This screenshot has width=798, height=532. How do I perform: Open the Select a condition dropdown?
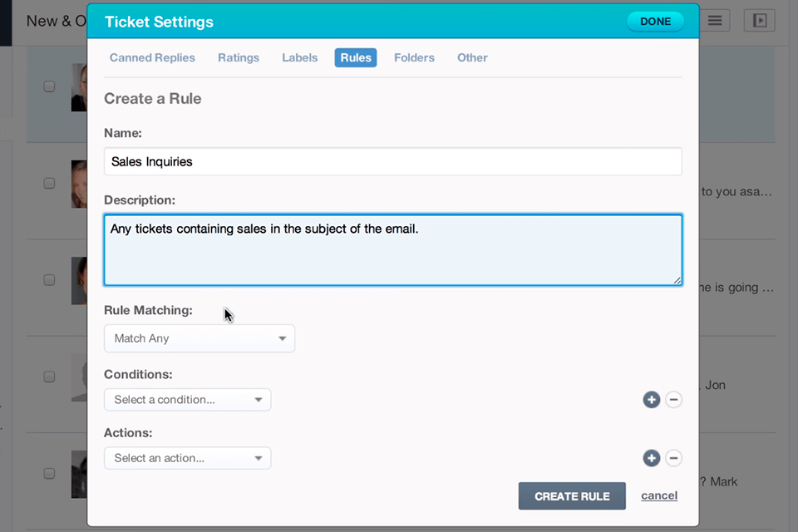point(187,400)
